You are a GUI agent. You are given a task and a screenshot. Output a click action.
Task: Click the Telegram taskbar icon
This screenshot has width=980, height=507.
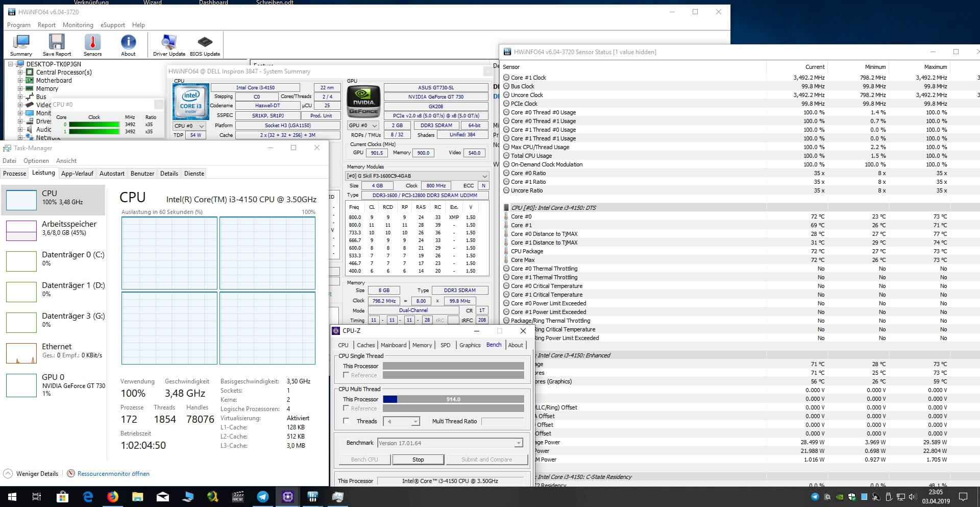(263, 496)
